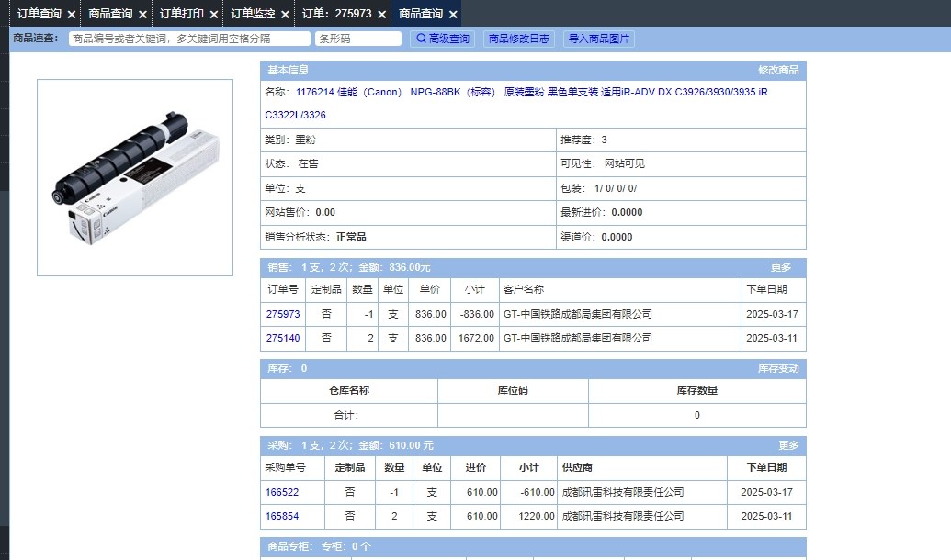Click supplier 成都讯雷科技有限责任公司 in row 165854
Viewport: 951px width, 560px height.
(623, 516)
